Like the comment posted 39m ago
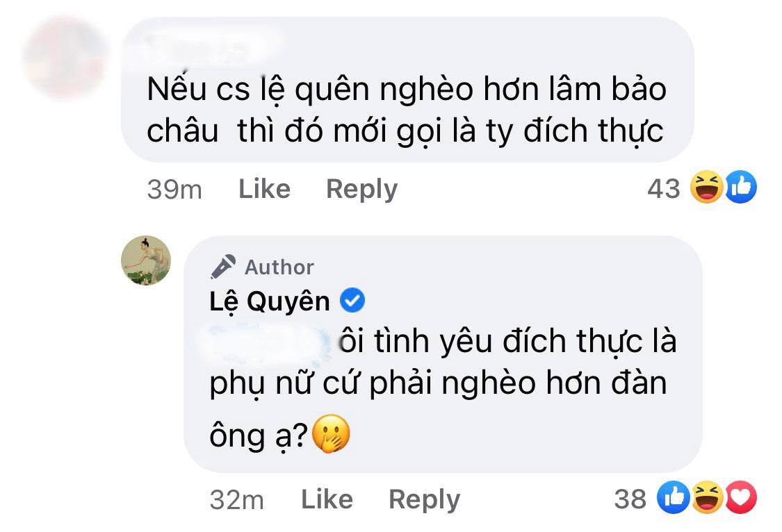 [x=264, y=189]
